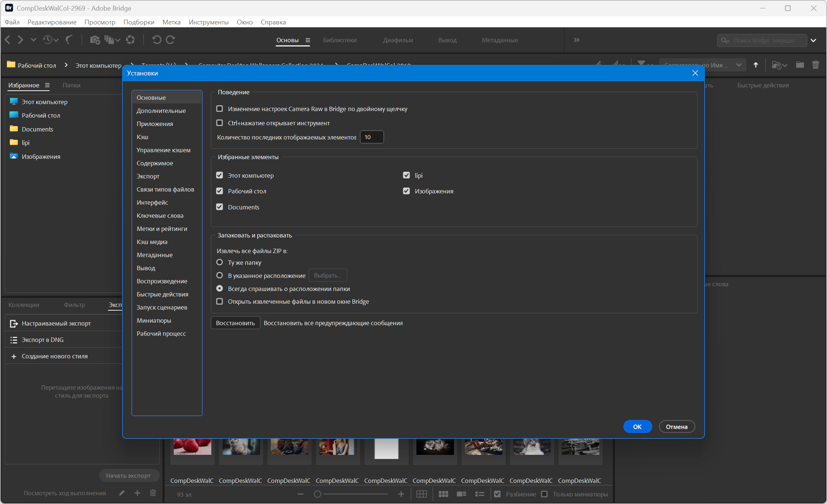Screen dimensions: 827x504
Task: Expand hidden workspaces double chevron
Action: [576, 40]
